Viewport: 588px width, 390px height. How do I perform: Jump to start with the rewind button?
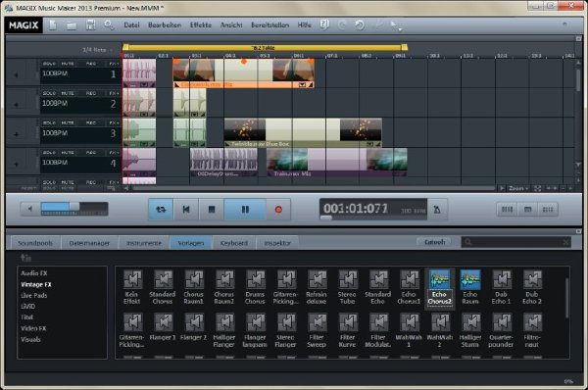coord(186,210)
